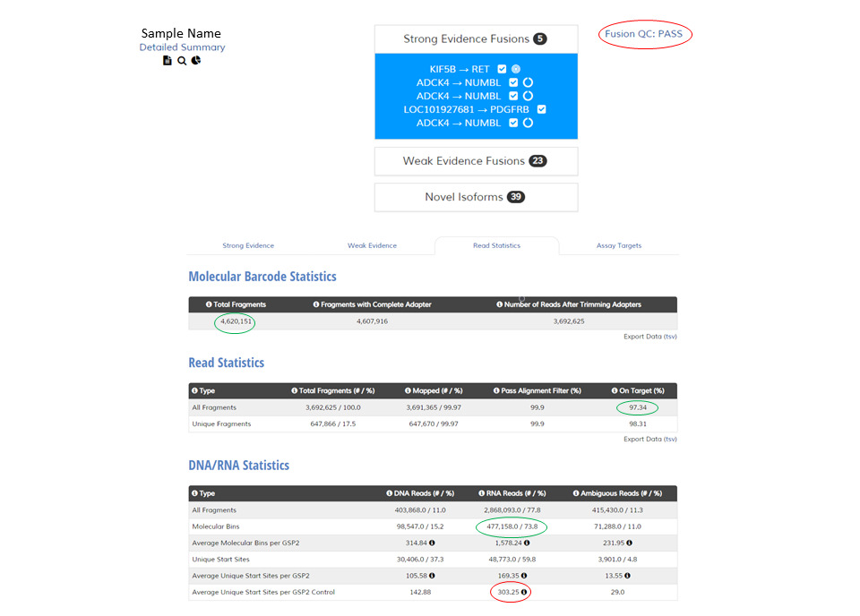Click the 23 badge on Weak Evidence Fusions
860x616 pixels.
(x=537, y=161)
